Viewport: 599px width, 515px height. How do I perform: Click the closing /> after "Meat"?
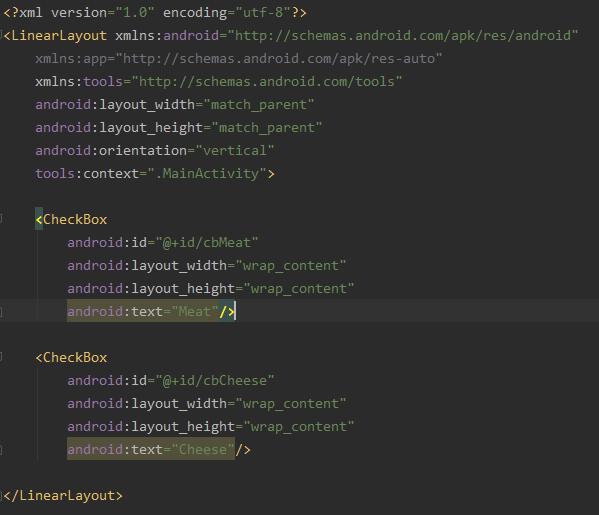click(x=227, y=311)
